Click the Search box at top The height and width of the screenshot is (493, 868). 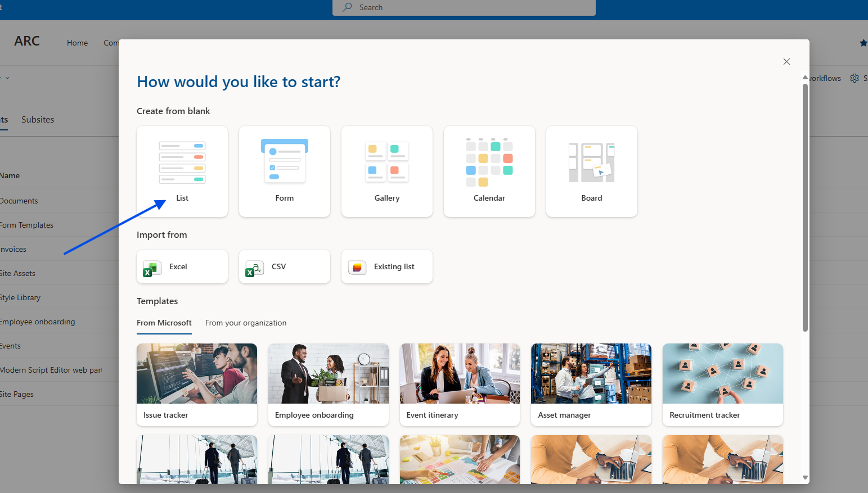point(464,7)
